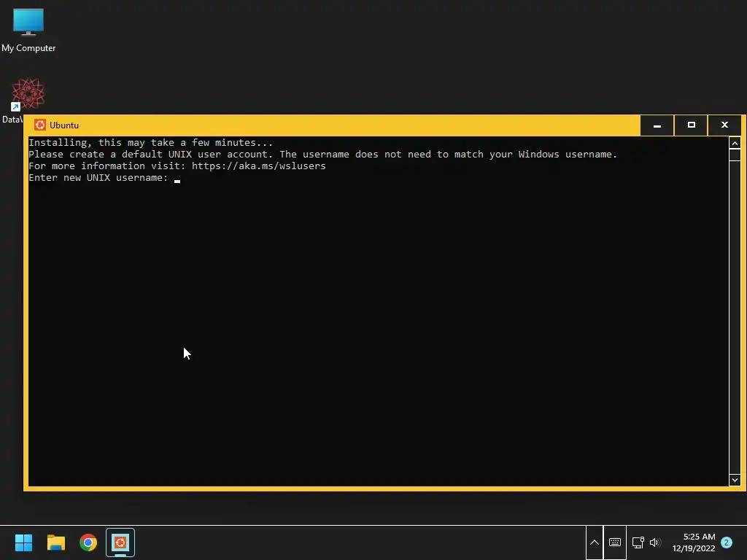Click the terminal scrollbar down arrow

pyautogui.click(x=735, y=480)
